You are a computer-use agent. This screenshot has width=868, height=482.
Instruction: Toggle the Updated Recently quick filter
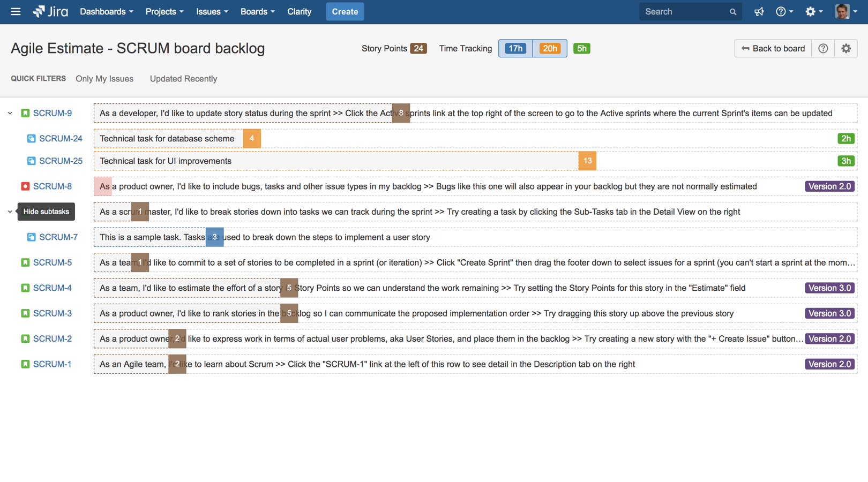183,79
